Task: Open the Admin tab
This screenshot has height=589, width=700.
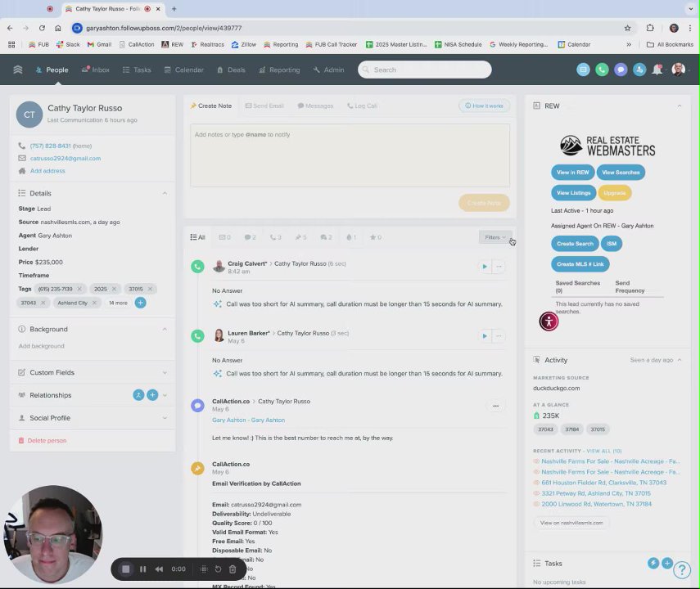Action: click(328, 70)
